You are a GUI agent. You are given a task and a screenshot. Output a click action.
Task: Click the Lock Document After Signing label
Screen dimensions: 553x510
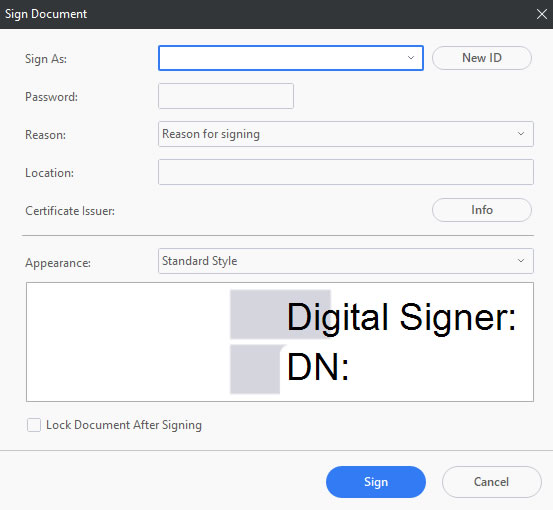click(x=124, y=425)
